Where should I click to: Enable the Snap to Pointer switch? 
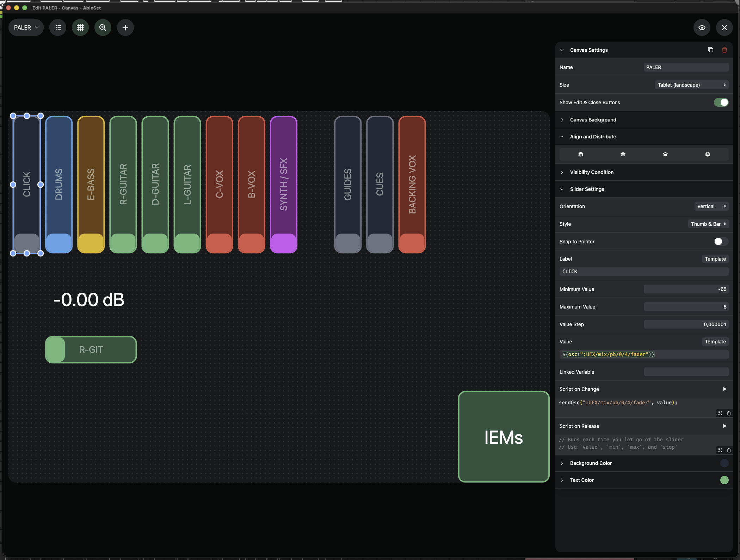click(x=721, y=242)
